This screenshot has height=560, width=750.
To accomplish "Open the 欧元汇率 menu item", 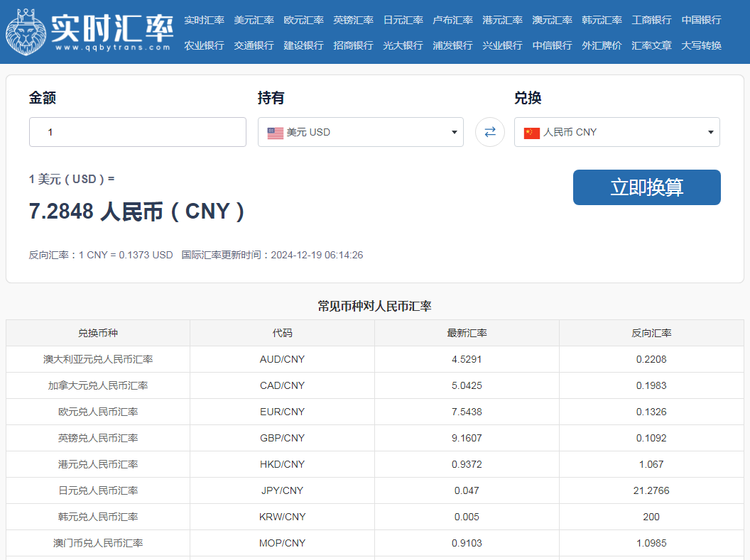I will [303, 20].
